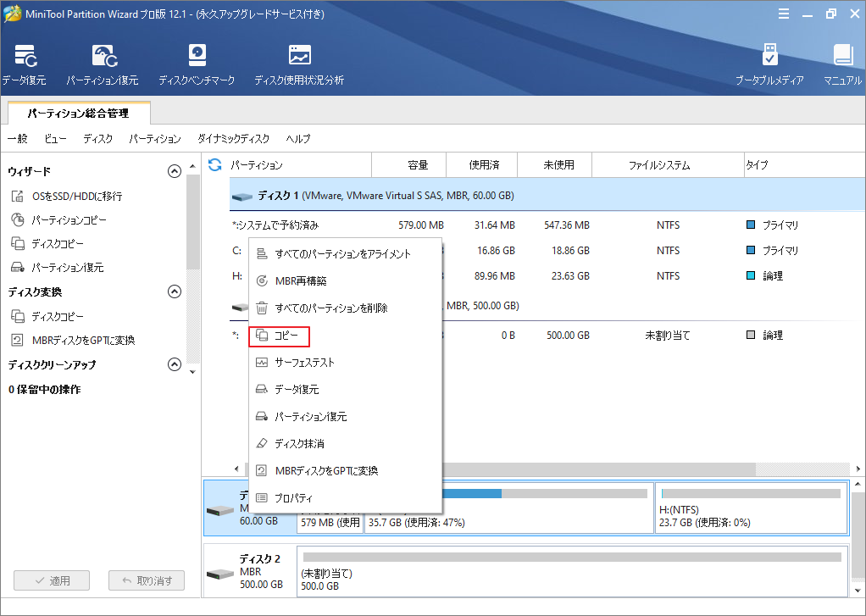Open the マニュアル

[x=843, y=64]
